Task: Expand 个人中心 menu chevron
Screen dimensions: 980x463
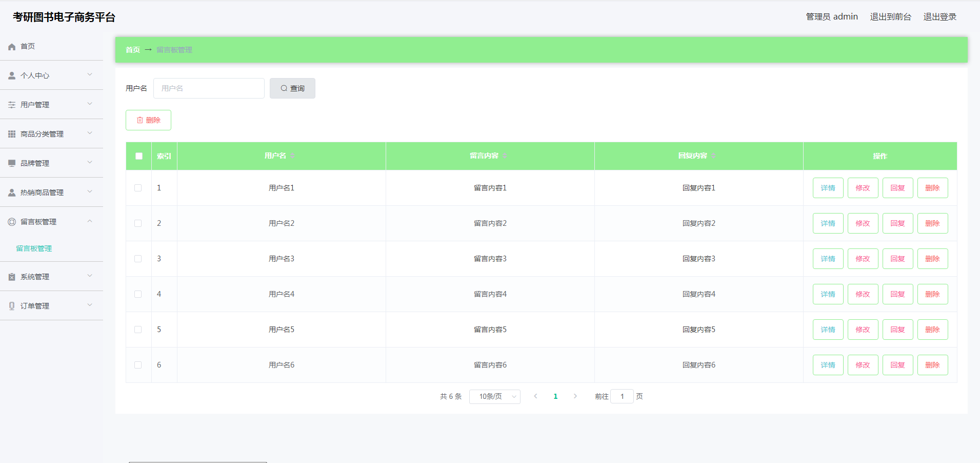Action: 90,75
